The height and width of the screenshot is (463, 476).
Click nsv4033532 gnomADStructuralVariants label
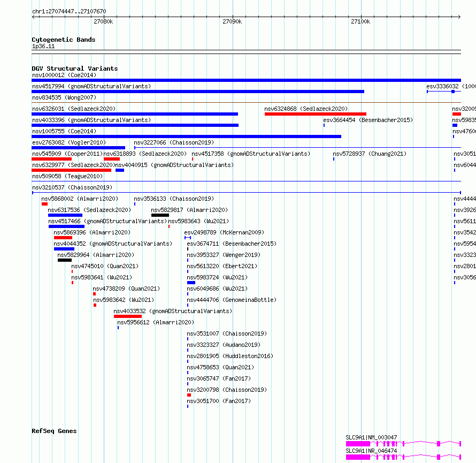173,311
